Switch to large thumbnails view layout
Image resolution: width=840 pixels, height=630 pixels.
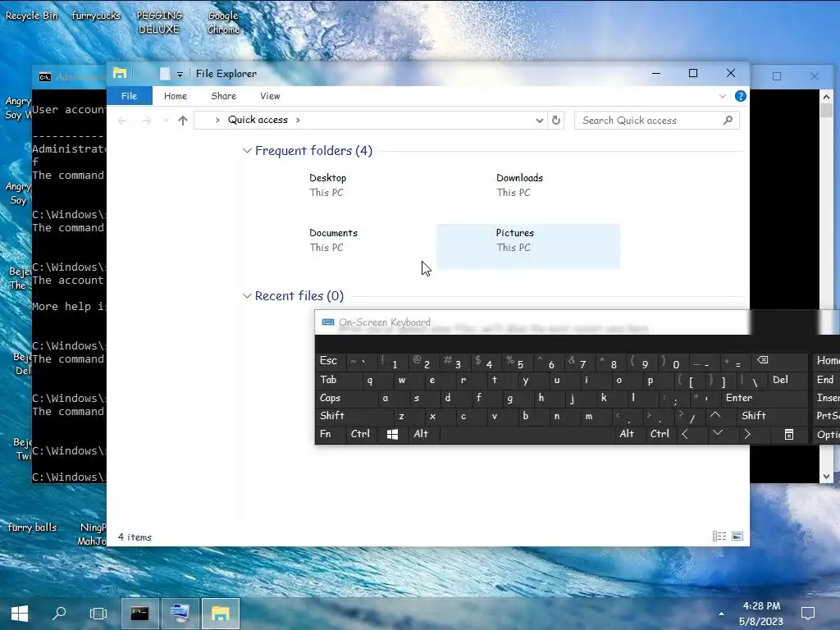(x=737, y=536)
